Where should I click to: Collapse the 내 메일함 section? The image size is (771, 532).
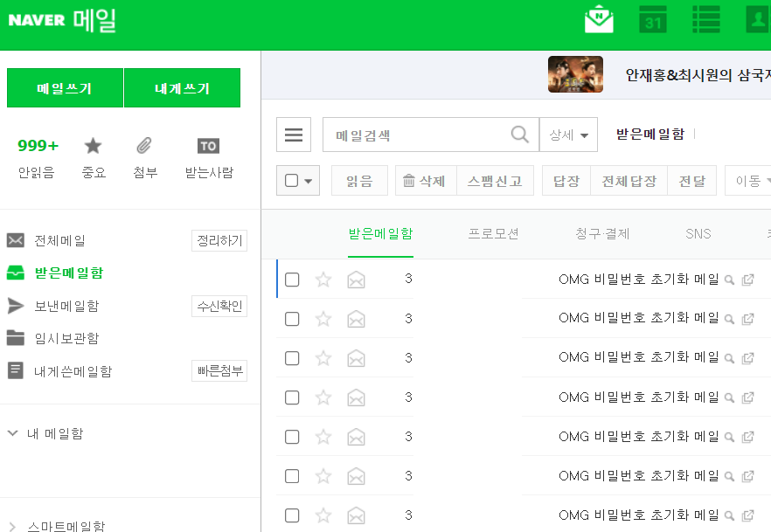(13, 433)
